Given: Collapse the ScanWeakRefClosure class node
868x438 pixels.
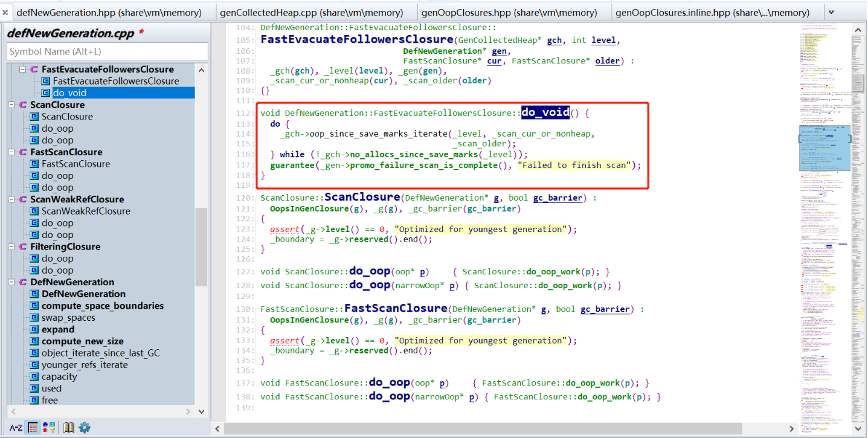Looking at the screenshot, I should click(11, 199).
